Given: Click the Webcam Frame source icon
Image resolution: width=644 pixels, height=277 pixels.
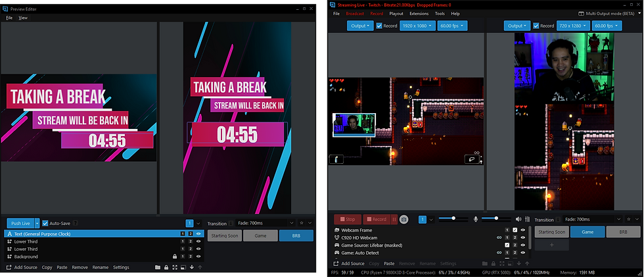Looking at the screenshot, I should [x=336, y=230].
